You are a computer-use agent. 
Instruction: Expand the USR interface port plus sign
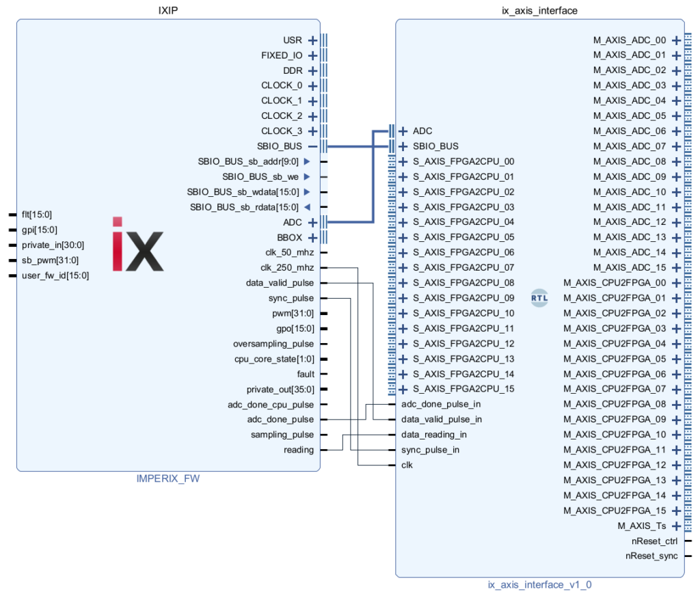[x=312, y=40]
